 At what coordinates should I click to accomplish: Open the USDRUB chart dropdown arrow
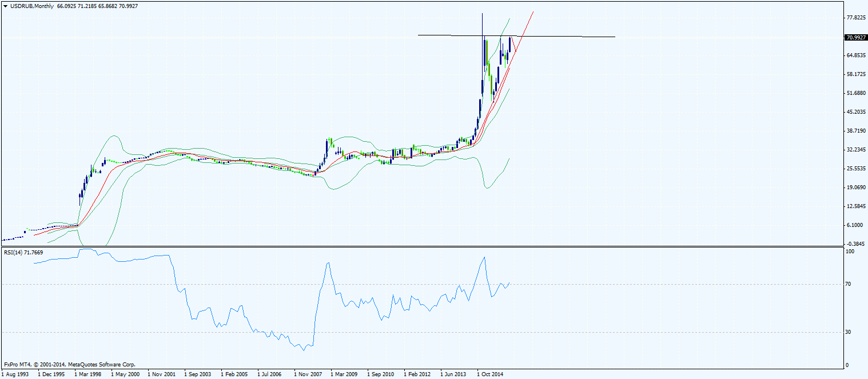coord(5,6)
